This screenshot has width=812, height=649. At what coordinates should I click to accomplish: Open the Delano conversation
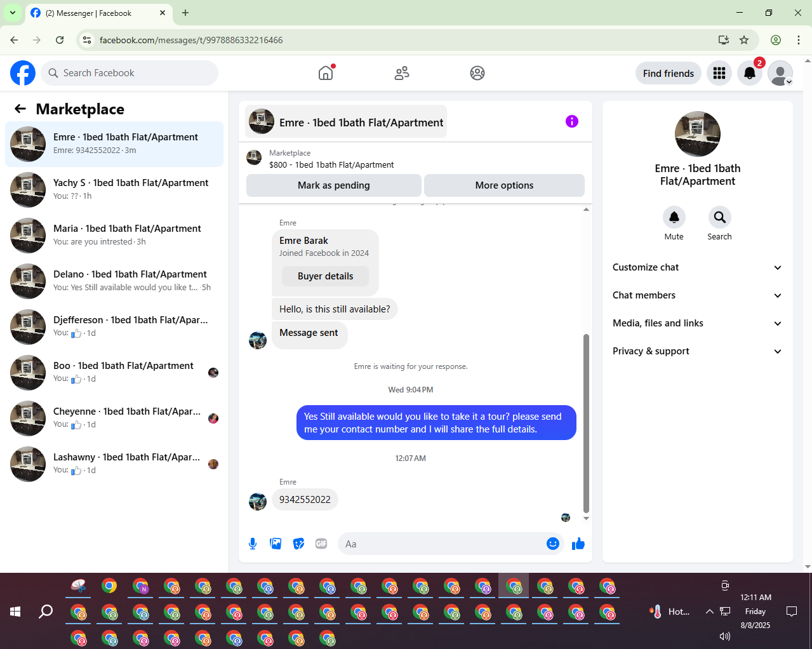click(x=114, y=281)
